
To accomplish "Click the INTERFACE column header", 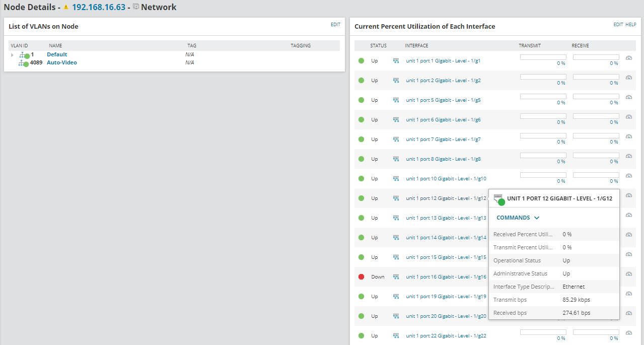I will pos(416,46).
